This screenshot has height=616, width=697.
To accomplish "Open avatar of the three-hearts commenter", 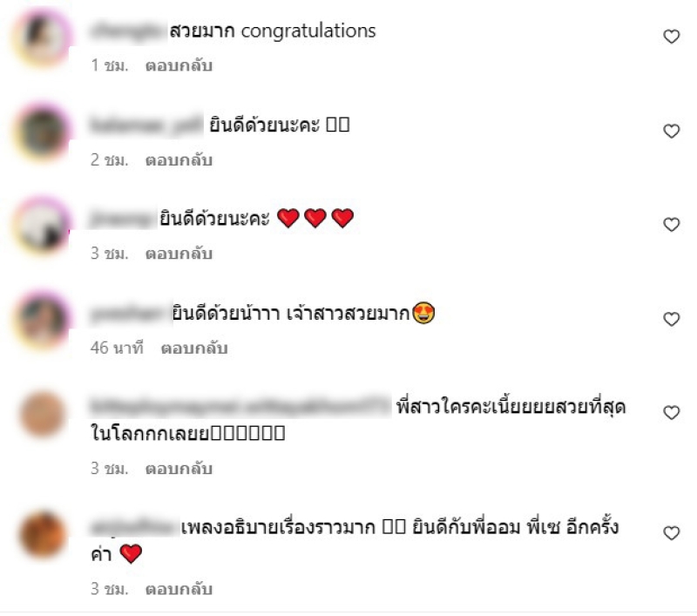I will click(43, 226).
